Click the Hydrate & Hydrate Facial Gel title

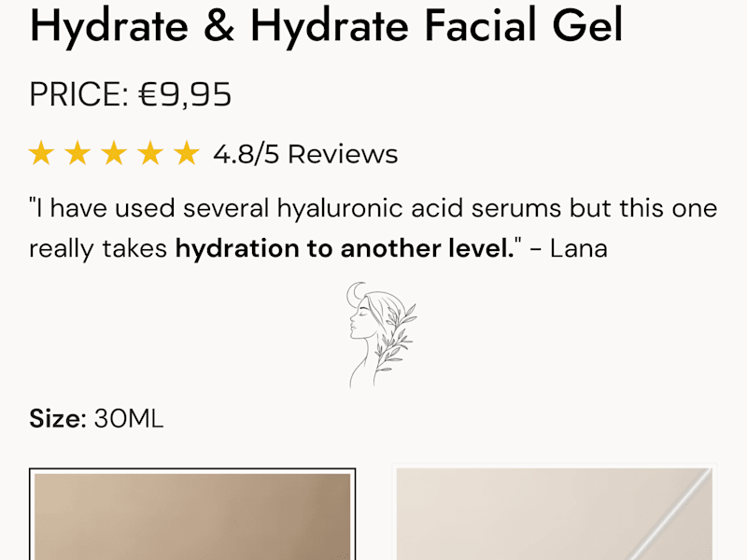[x=326, y=26]
